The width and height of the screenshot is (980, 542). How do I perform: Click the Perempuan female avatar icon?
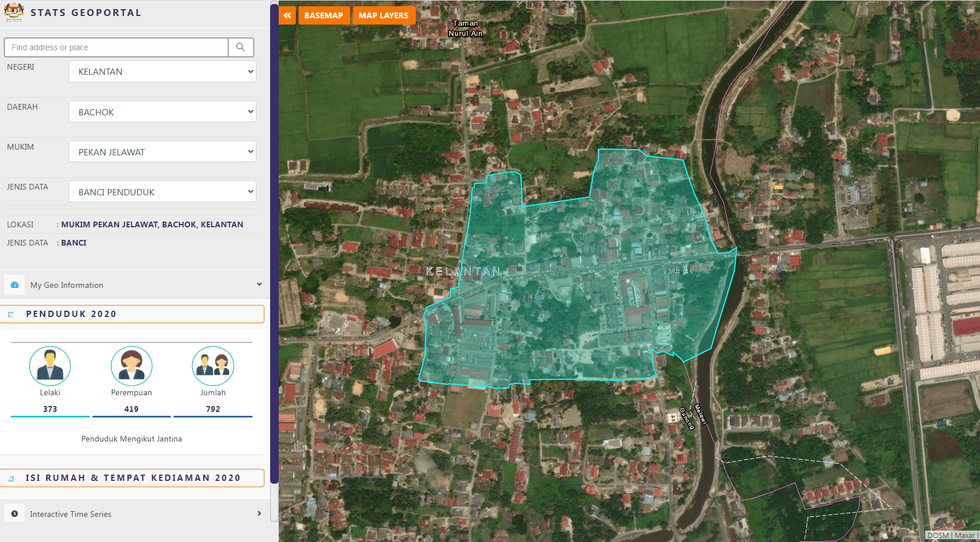(x=131, y=366)
